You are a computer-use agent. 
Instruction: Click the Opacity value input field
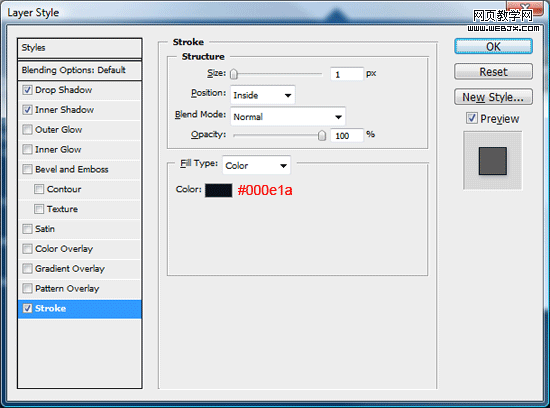[x=346, y=135]
